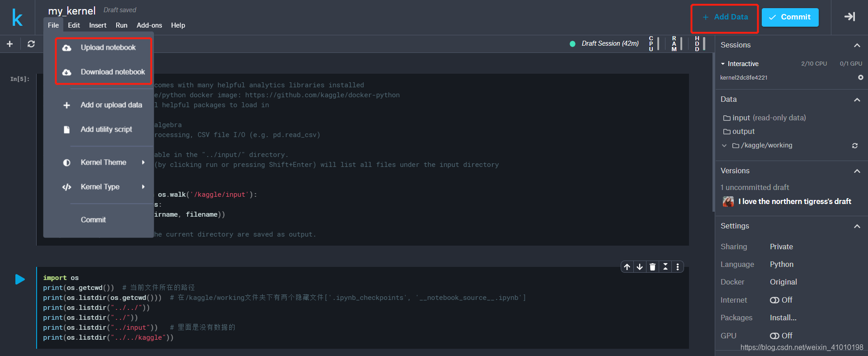Click inside the import os code cell
The image size is (868, 356).
point(363,308)
